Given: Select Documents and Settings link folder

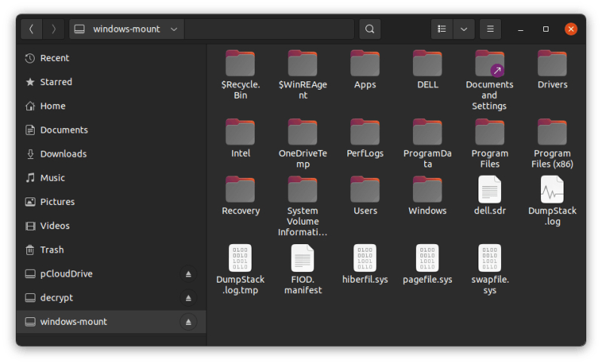Looking at the screenshot, I should tap(490, 80).
